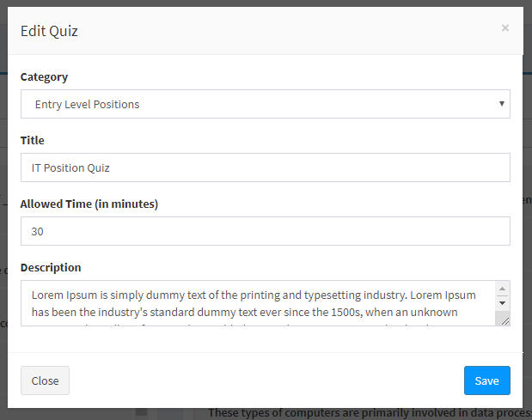532x420 pixels.
Task: Click the Description field label
Action: pyautogui.click(x=51, y=267)
